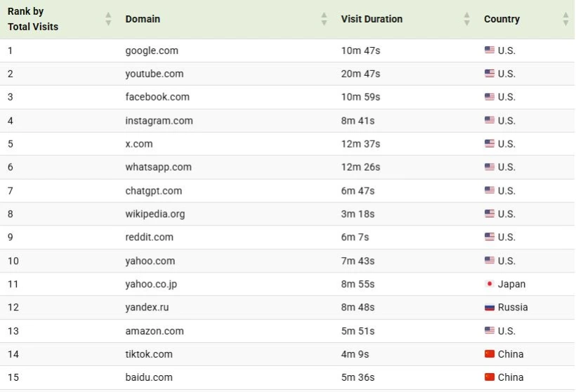Click China flag beside baidu.com
Viewport: 576px width, 392px height.
coord(490,377)
